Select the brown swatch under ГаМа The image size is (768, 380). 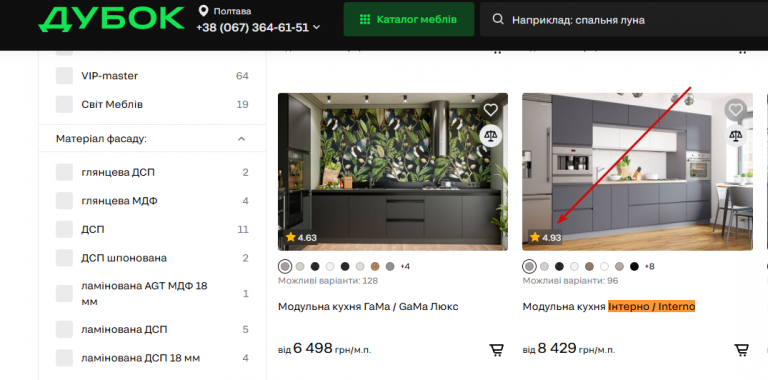(x=375, y=266)
